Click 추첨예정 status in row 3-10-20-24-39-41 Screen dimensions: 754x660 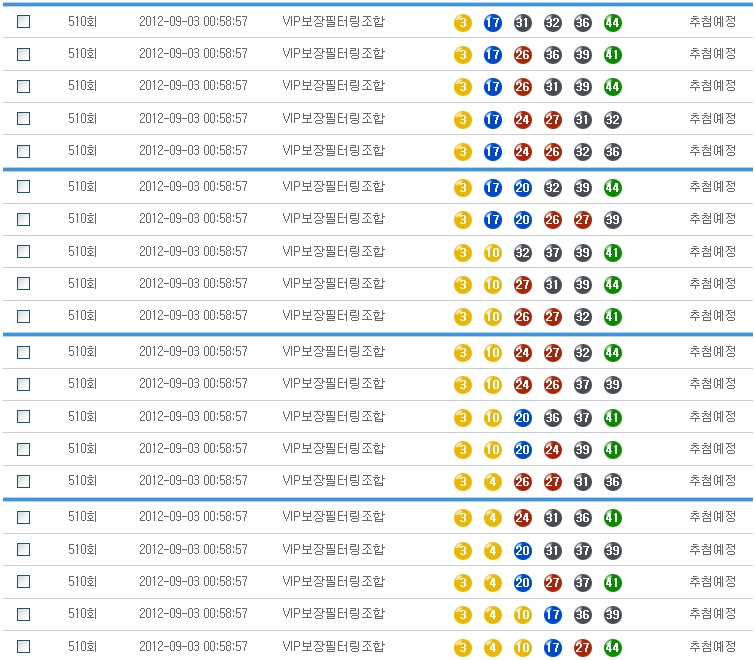point(712,449)
